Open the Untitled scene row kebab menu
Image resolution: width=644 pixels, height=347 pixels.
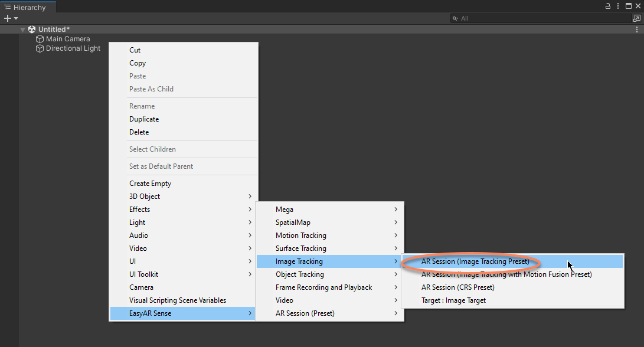(x=637, y=30)
